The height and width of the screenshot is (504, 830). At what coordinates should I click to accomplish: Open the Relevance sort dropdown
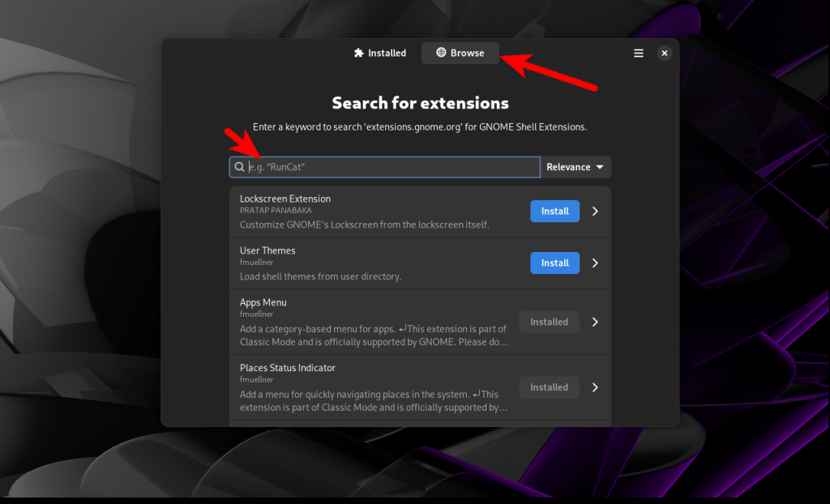point(575,167)
